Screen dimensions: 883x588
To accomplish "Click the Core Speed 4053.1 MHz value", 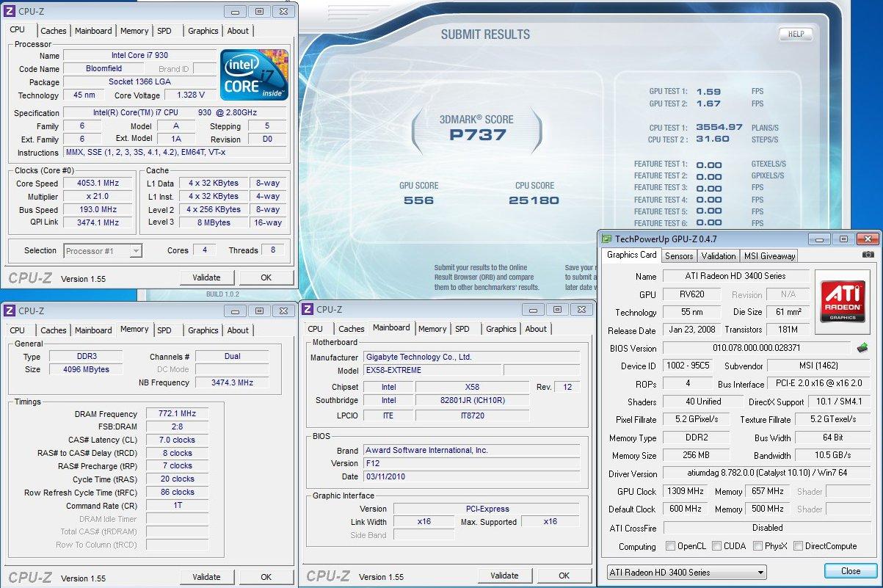I will click(98, 184).
